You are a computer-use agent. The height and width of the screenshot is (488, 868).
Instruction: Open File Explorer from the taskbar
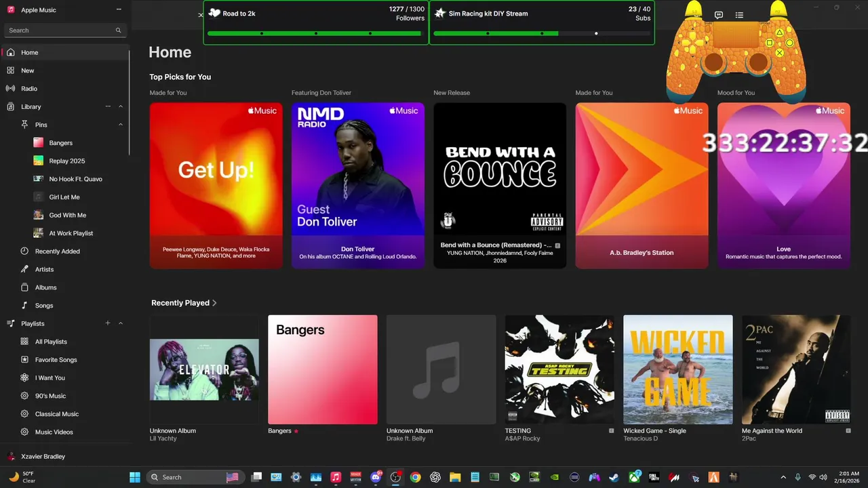point(455,477)
